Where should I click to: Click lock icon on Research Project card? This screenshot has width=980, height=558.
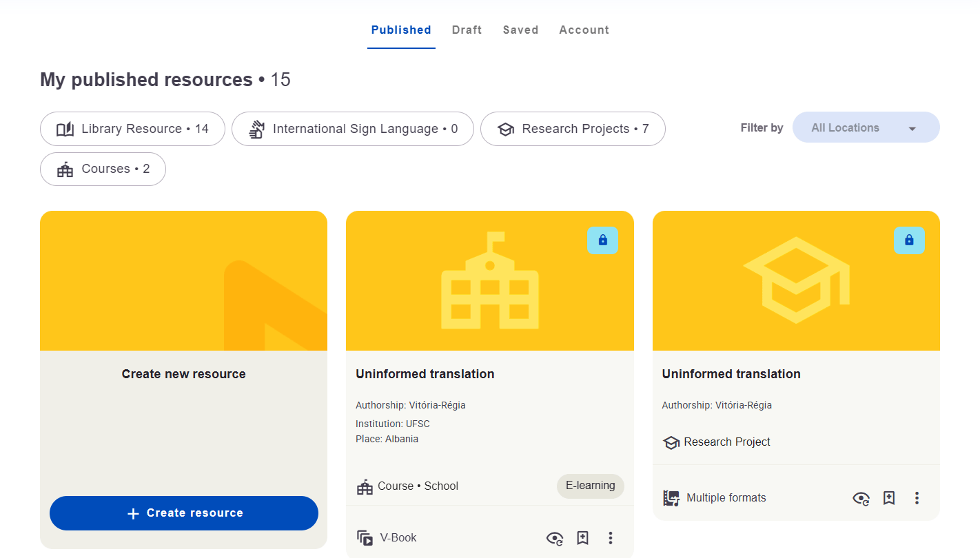[x=909, y=240]
